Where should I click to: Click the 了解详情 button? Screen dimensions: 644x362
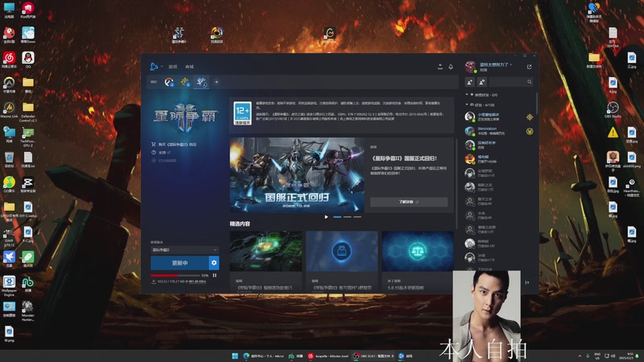click(x=409, y=202)
